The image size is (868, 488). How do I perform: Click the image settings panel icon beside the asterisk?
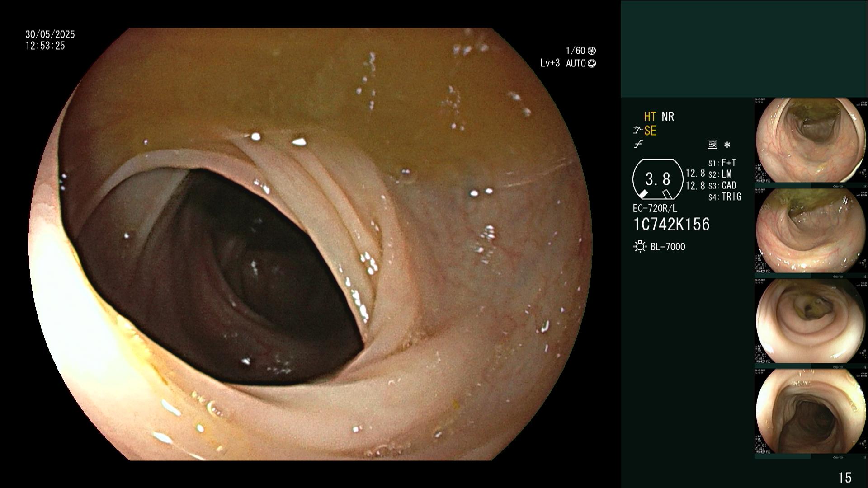point(712,145)
